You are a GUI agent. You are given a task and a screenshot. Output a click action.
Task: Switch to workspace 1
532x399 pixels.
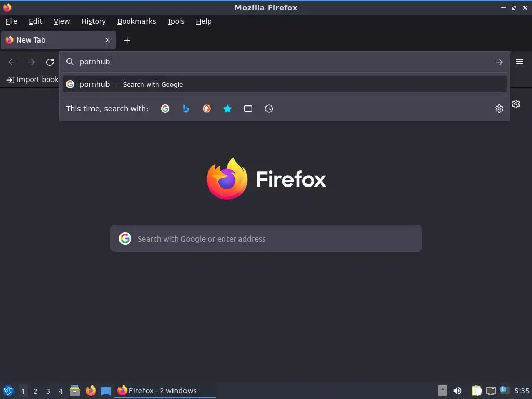click(23, 391)
